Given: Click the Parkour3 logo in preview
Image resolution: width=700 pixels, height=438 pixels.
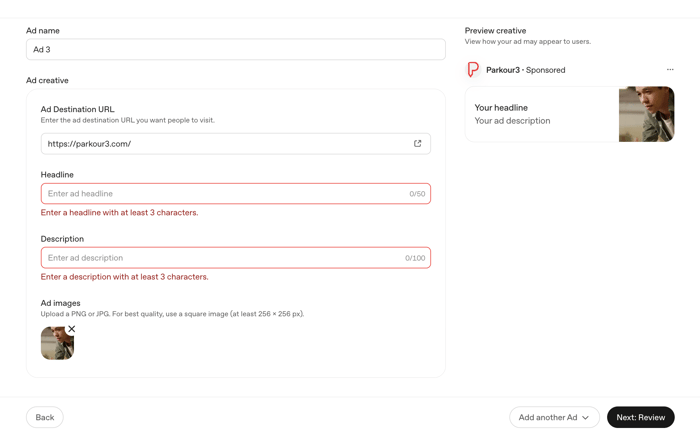Looking at the screenshot, I should 473,70.
